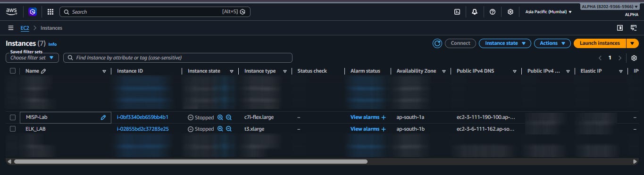Sort by Name column arrow
The image size is (644, 175).
tap(104, 71)
